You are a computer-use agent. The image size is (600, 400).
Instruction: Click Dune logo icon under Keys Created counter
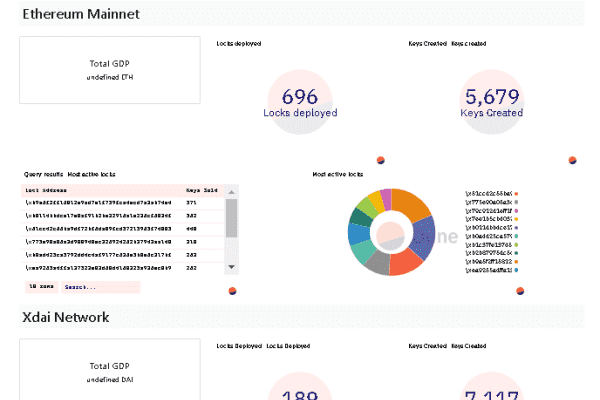click(x=572, y=160)
